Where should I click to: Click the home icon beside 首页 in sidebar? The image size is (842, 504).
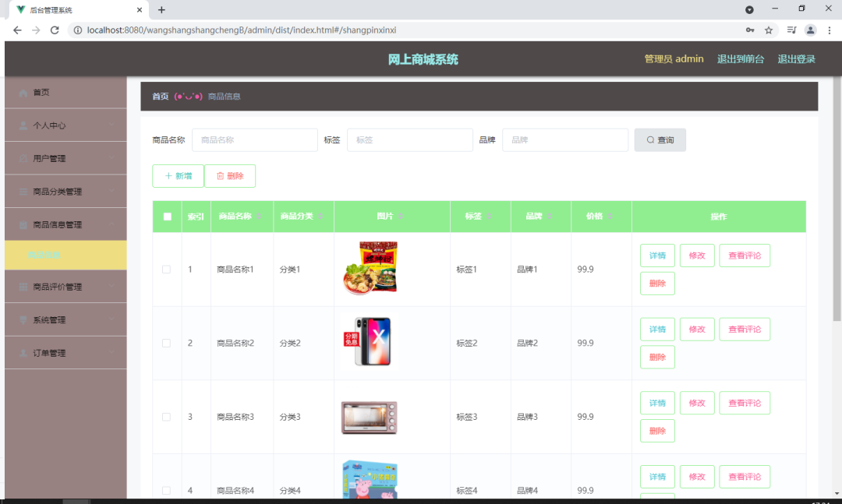(23, 93)
